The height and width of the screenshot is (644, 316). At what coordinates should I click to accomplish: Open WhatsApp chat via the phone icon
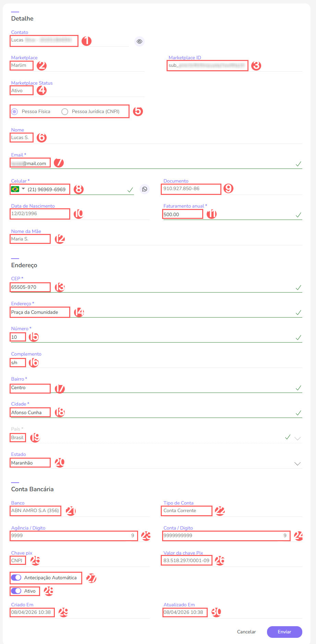click(x=144, y=189)
